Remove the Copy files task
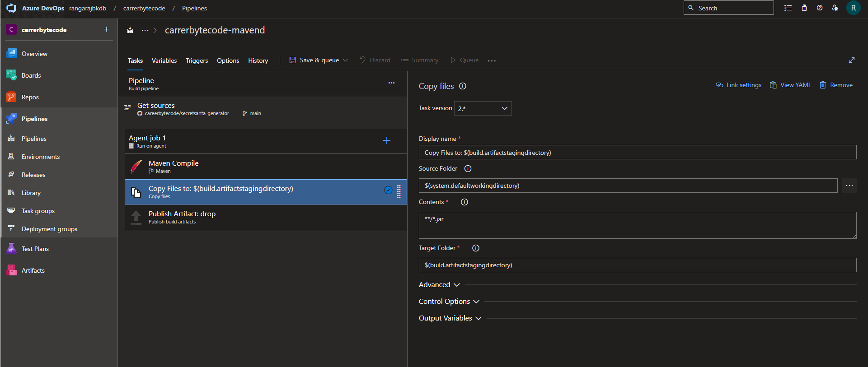 [836, 85]
